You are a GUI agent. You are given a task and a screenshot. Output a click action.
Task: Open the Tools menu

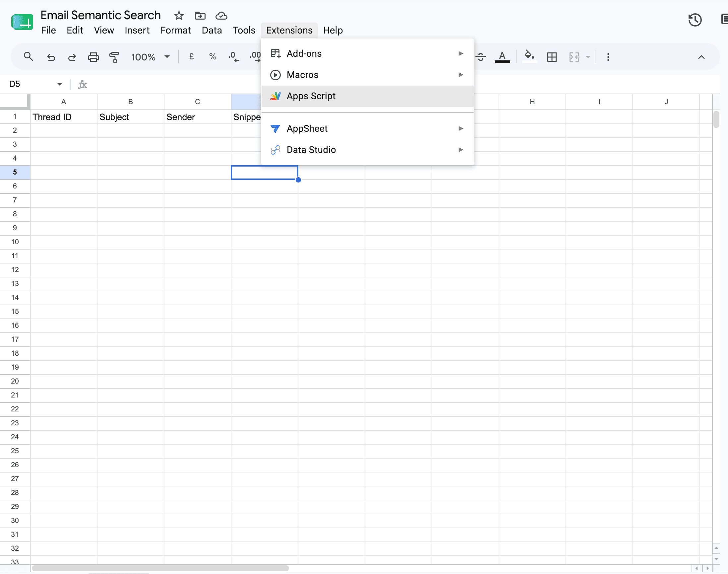[x=244, y=30]
